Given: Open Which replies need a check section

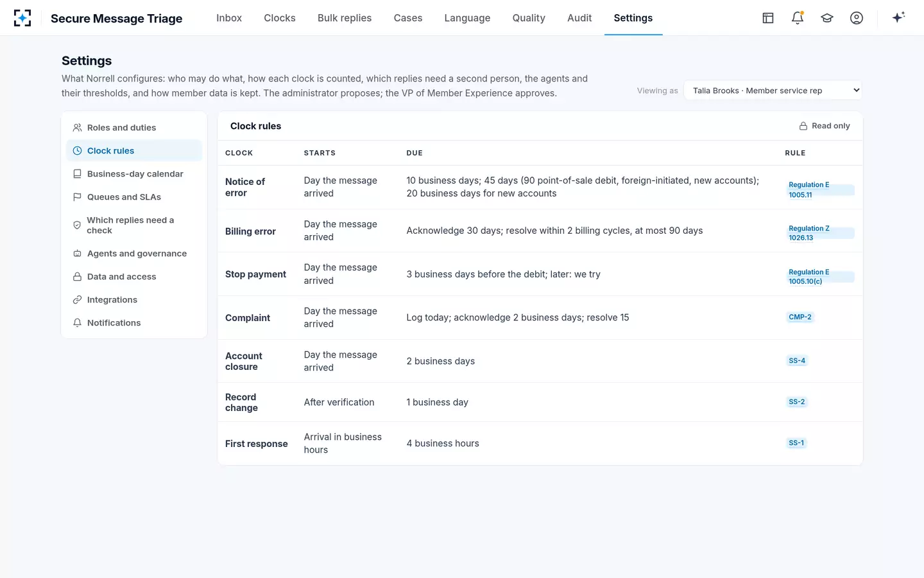Looking at the screenshot, I should (x=134, y=225).
